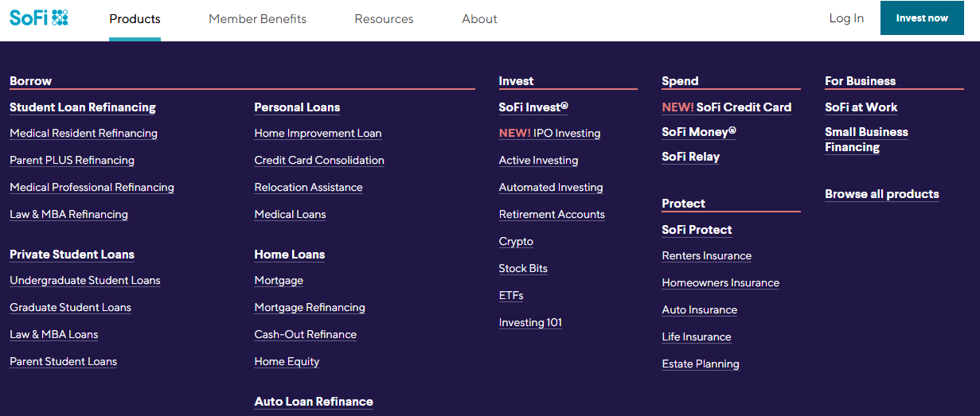Open the Spend section heading
This screenshot has width=980, height=416.
(680, 81)
